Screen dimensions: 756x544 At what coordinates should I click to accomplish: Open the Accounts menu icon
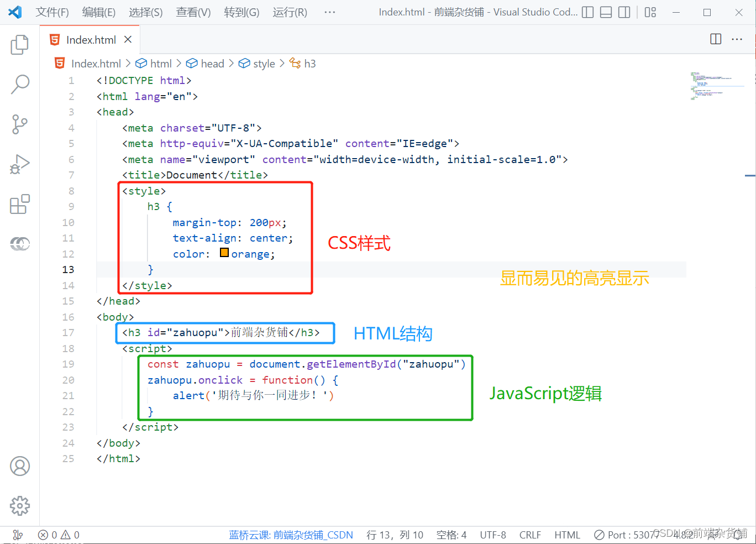point(20,466)
